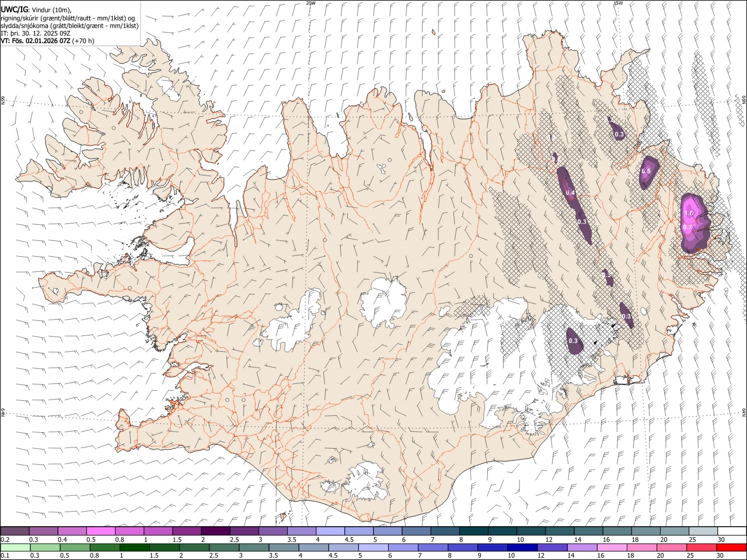Image resolution: width=747 pixels, height=560 pixels.
Task: Click the magenta swatch labeled 1.5 in upper legend
Action: pyautogui.click(x=187, y=531)
